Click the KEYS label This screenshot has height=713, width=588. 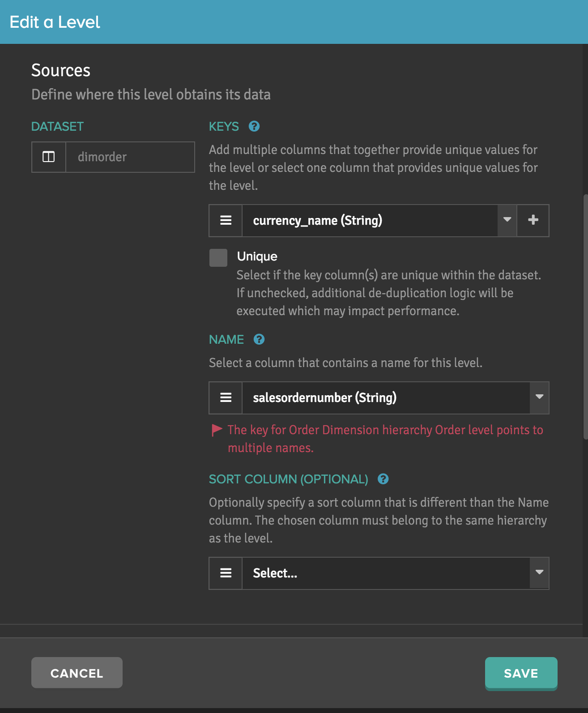[x=224, y=127]
